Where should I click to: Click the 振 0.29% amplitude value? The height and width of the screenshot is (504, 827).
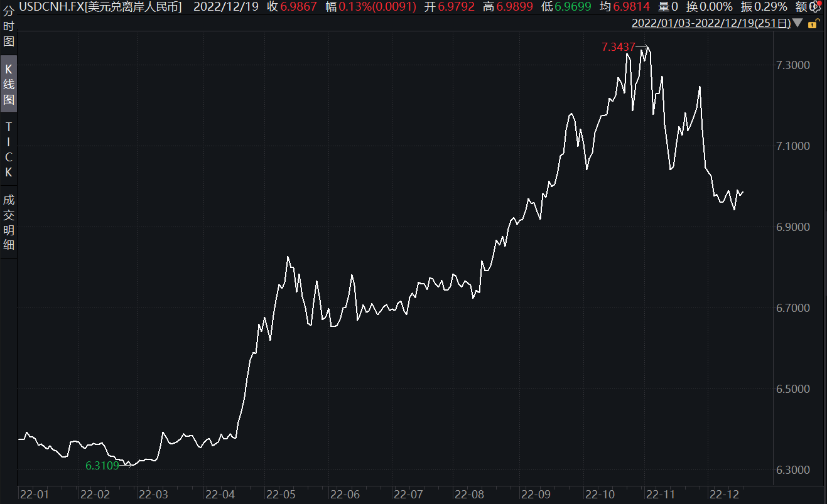770,7
